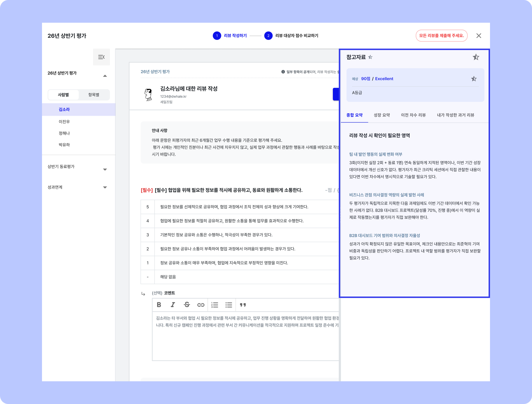
Task: Click the 리뷰 대상자 점수 비교하기 step label
Action: (297, 36)
